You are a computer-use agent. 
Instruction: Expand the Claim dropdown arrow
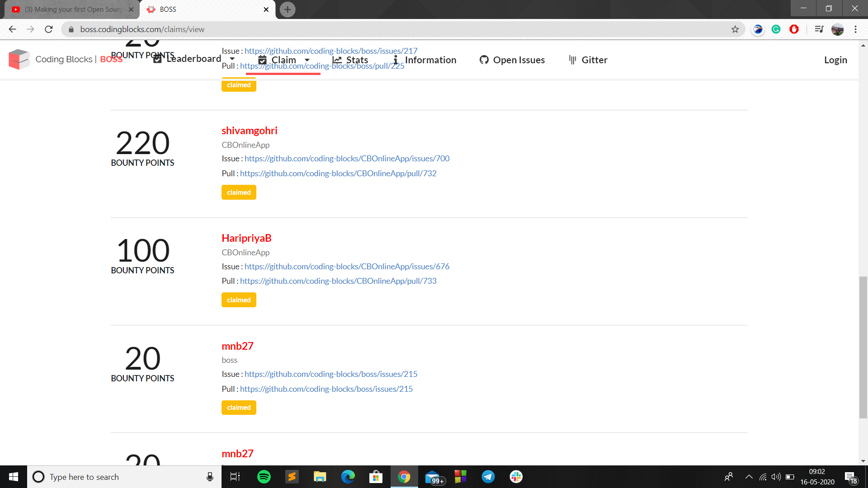307,60
